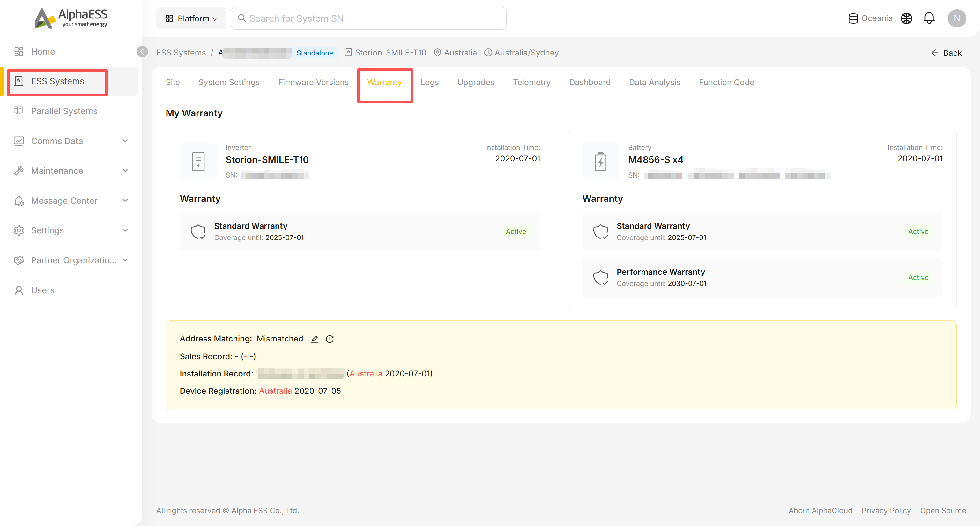This screenshot has width=980, height=526.
Task: Open the language globe icon
Action: [x=907, y=18]
